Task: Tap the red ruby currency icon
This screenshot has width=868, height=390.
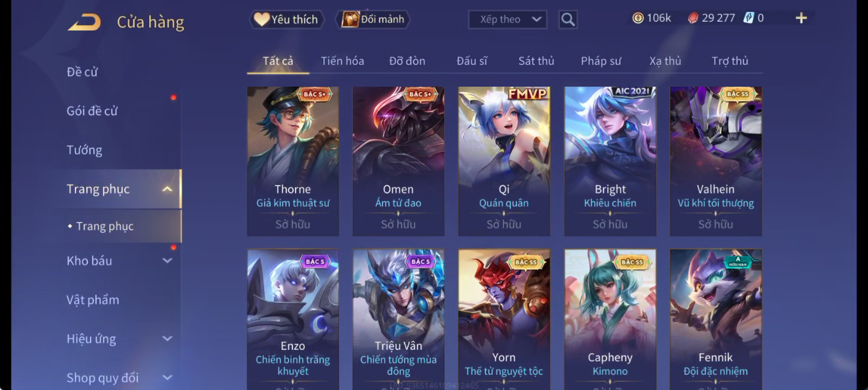Action: click(693, 18)
